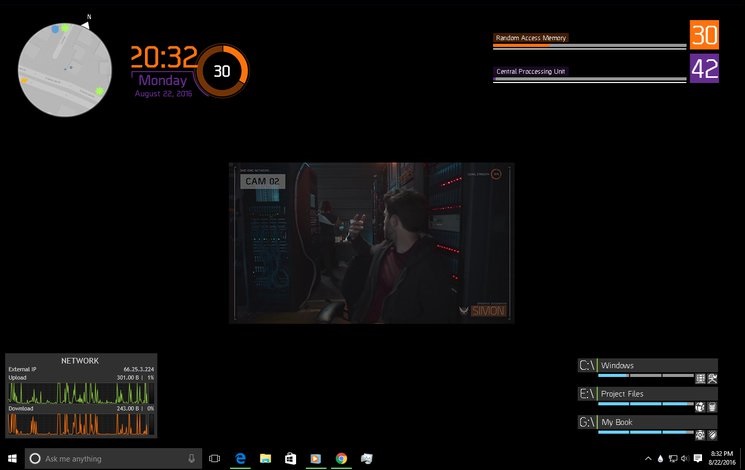Open the G:\ My Book drive entry
The image size is (745, 470).
pos(648,422)
